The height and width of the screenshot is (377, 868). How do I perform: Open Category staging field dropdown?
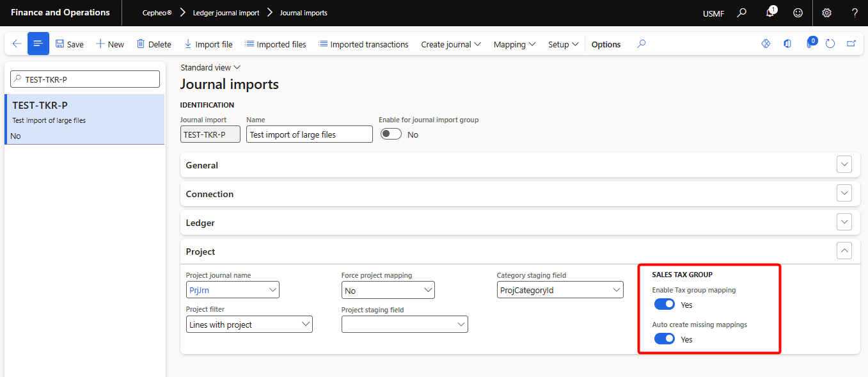pyautogui.click(x=560, y=290)
